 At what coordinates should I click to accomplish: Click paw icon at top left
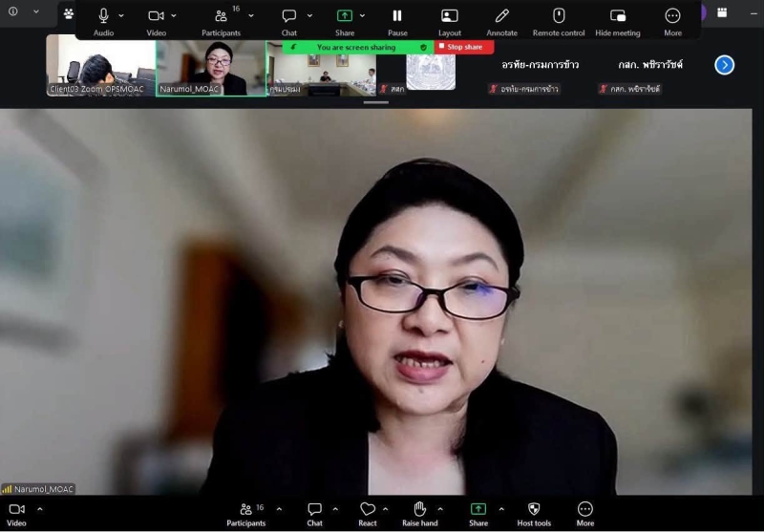click(69, 13)
